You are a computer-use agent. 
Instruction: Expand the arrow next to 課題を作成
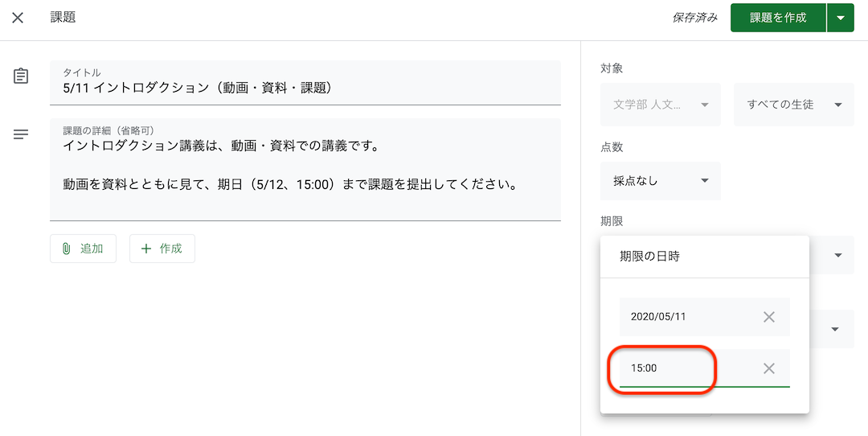coord(841,18)
